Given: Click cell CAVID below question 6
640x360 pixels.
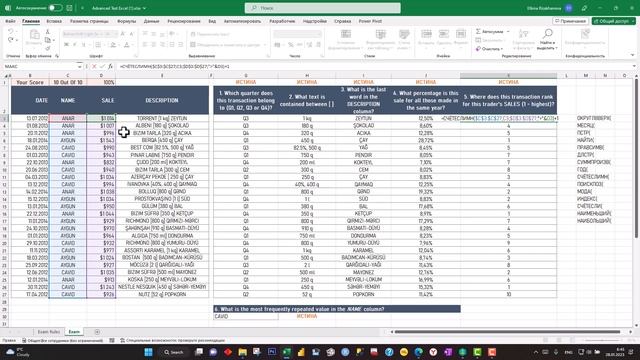Looking at the screenshot, I should [x=246, y=316].
